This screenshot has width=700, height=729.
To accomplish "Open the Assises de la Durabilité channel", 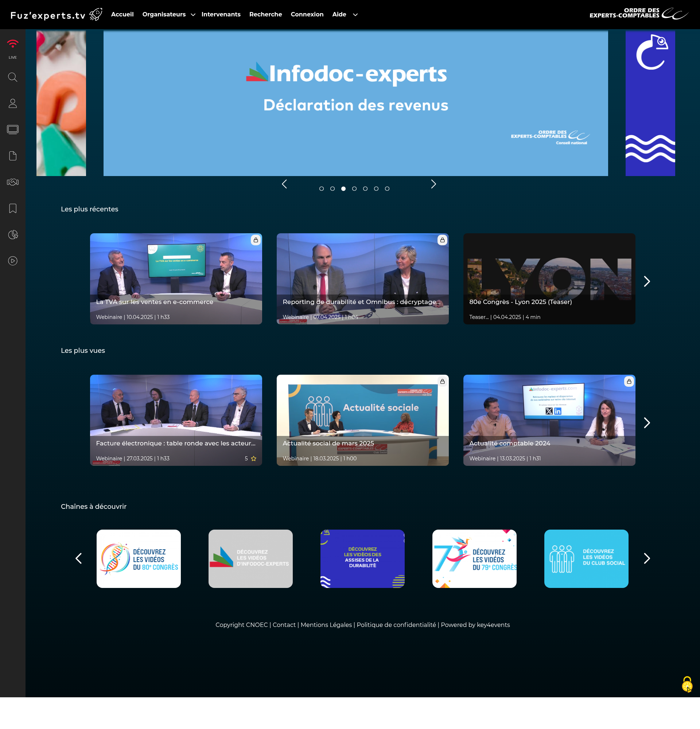I will [x=363, y=559].
